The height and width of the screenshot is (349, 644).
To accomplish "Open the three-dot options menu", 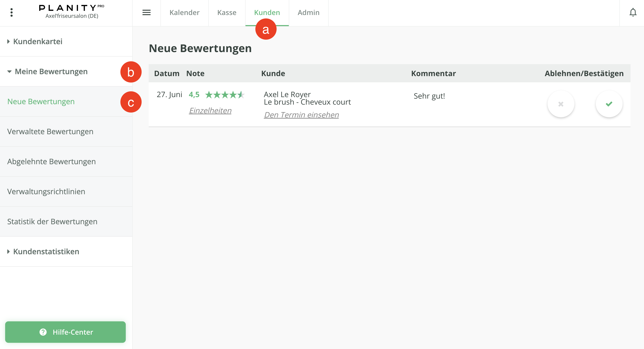I will click(12, 12).
